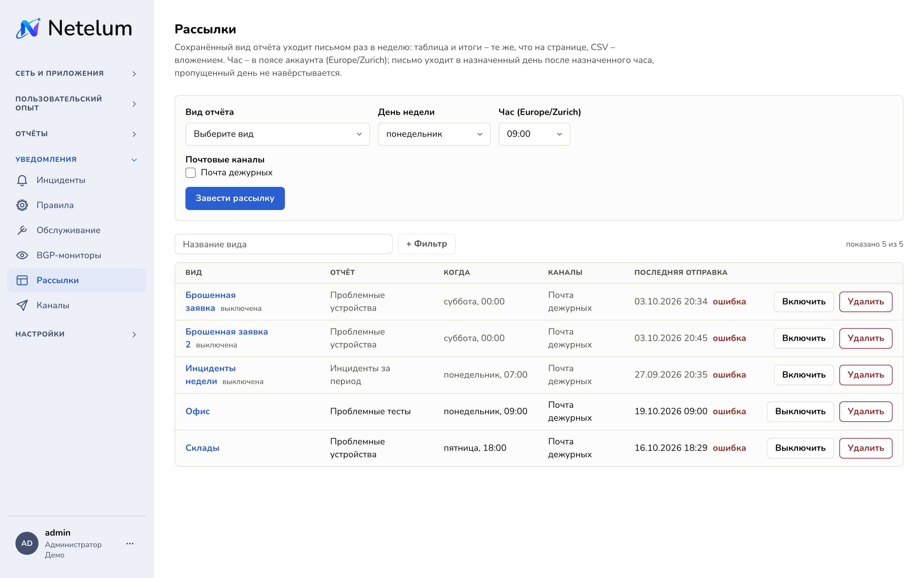This screenshot has height=578, width=924.
Task: Expand the Настройки section
Action: click(x=77, y=334)
